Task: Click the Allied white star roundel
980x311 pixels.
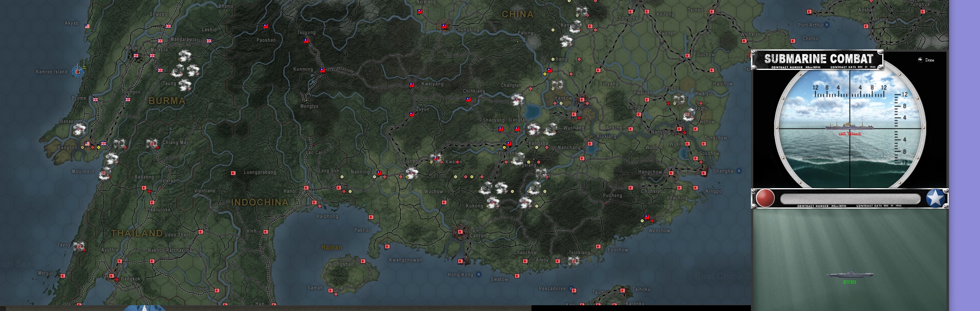Action: click(936, 198)
